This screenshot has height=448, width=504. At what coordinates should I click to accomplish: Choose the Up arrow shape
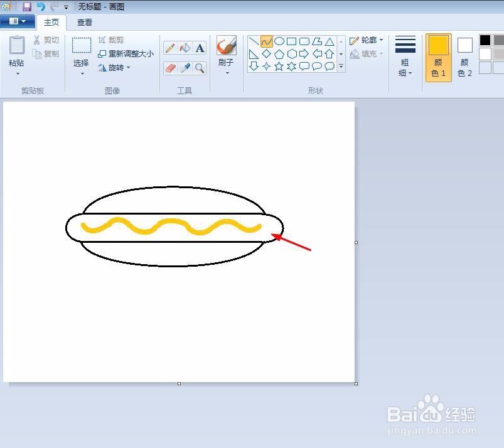(x=330, y=54)
